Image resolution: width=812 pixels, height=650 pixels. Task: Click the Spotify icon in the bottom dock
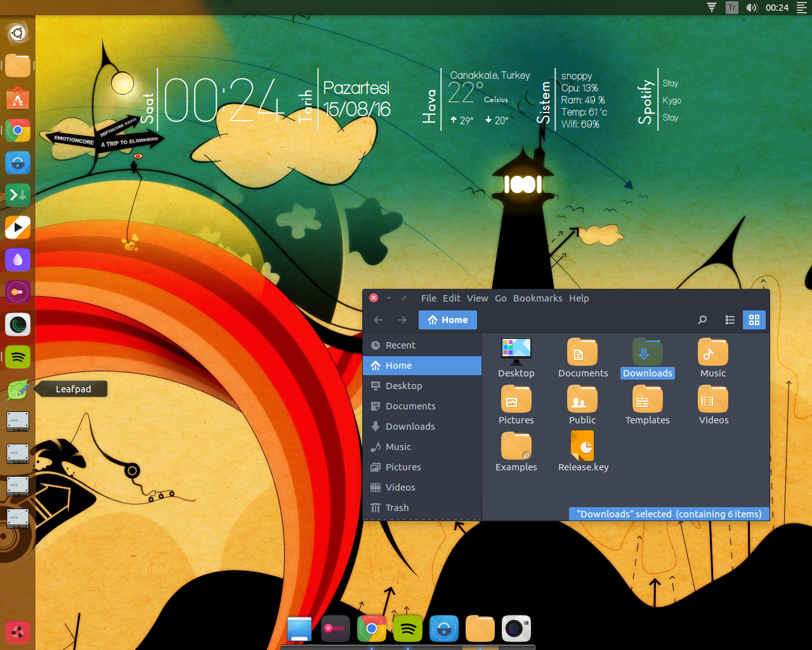pyautogui.click(x=408, y=629)
